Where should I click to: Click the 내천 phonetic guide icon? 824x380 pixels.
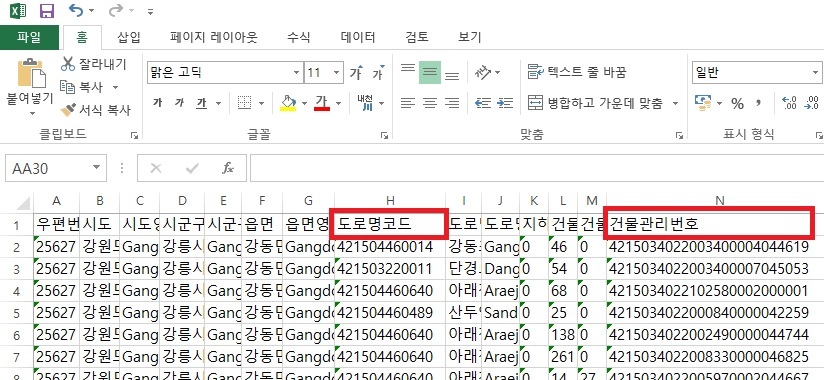click(365, 103)
